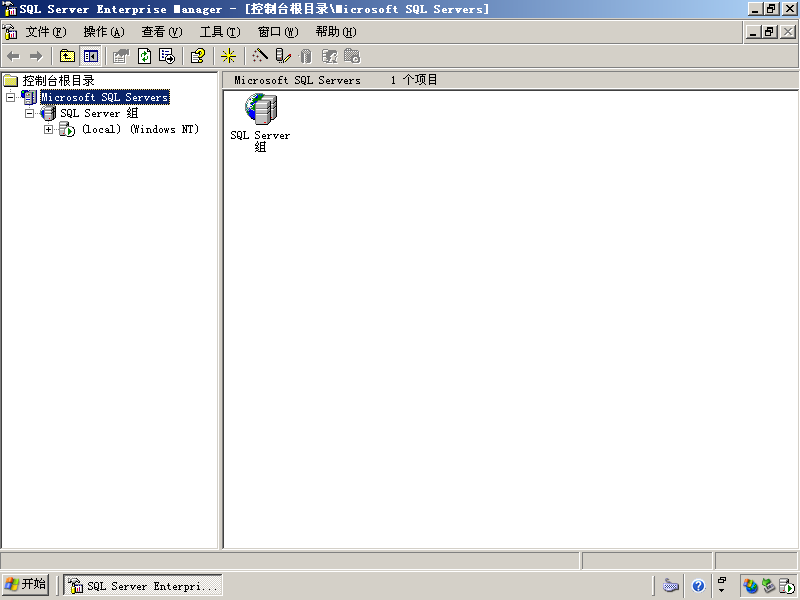Minimize the inner console child window

coord(754,32)
